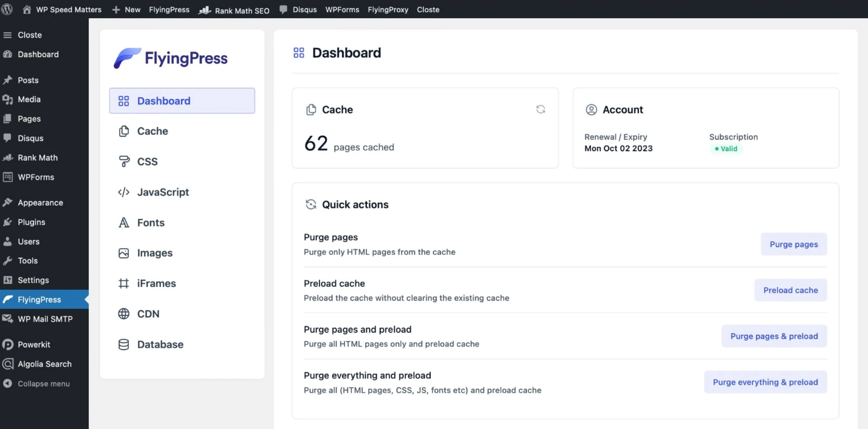Image resolution: width=868 pixels, height=429 pixels.
Task: Open the JavaScript settings tab
Action: point(182,192)
